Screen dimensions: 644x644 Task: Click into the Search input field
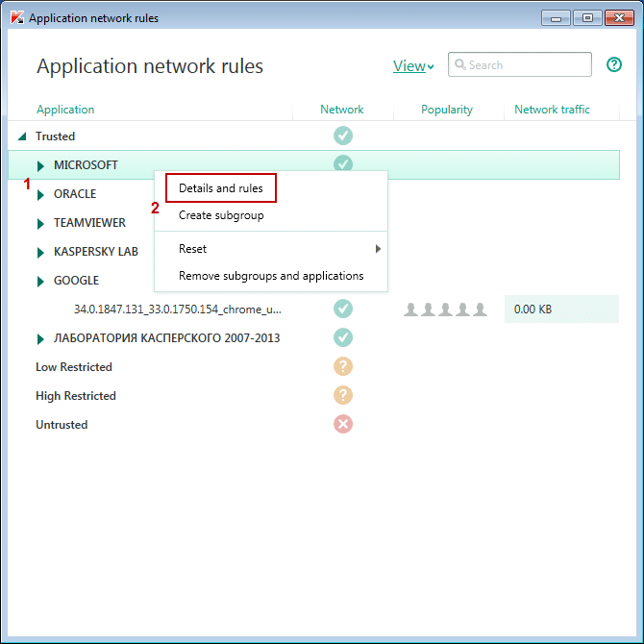point(520,64)
